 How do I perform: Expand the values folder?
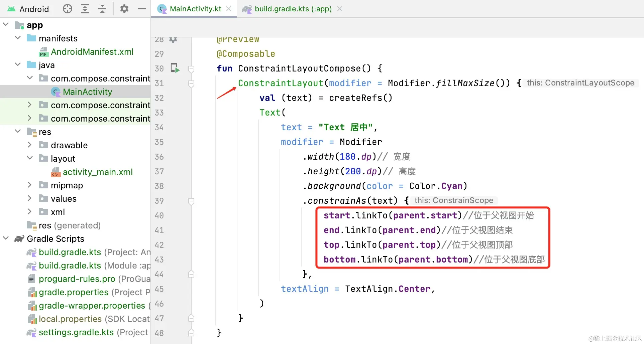[29, 198]
